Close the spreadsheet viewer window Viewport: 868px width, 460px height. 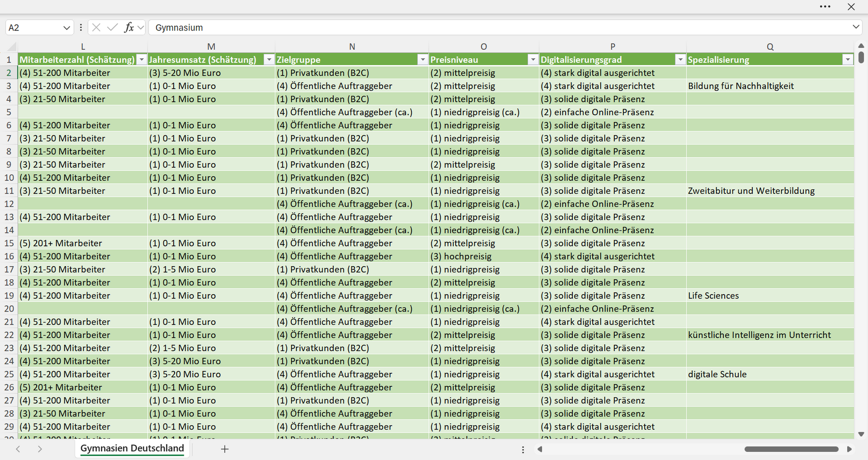pyautogui.click(x=851, y=7)
